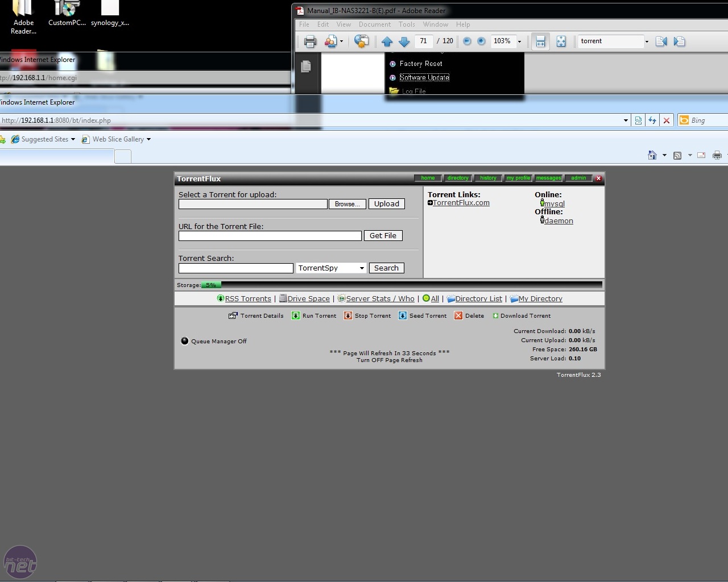The image size is (728, 582).
Task: Open the Document menu in Adobe Reader
Action: (x=375, y=24)
